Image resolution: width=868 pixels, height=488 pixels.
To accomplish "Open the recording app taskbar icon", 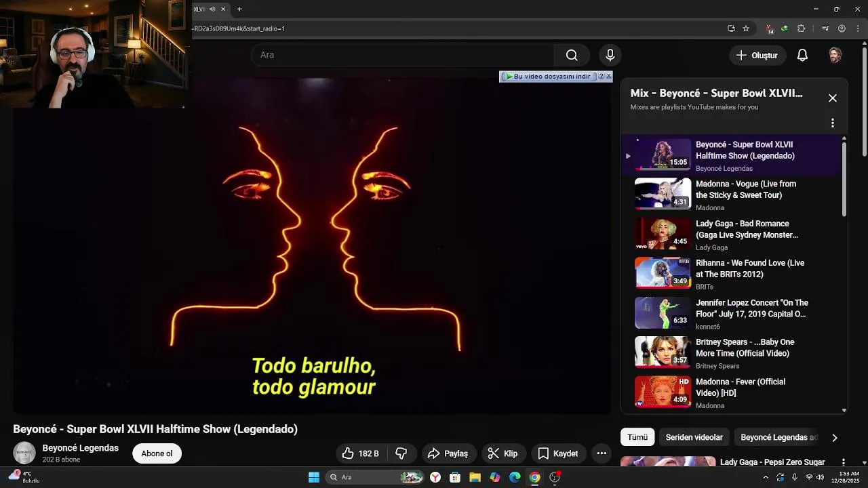I will click(555, 477).
